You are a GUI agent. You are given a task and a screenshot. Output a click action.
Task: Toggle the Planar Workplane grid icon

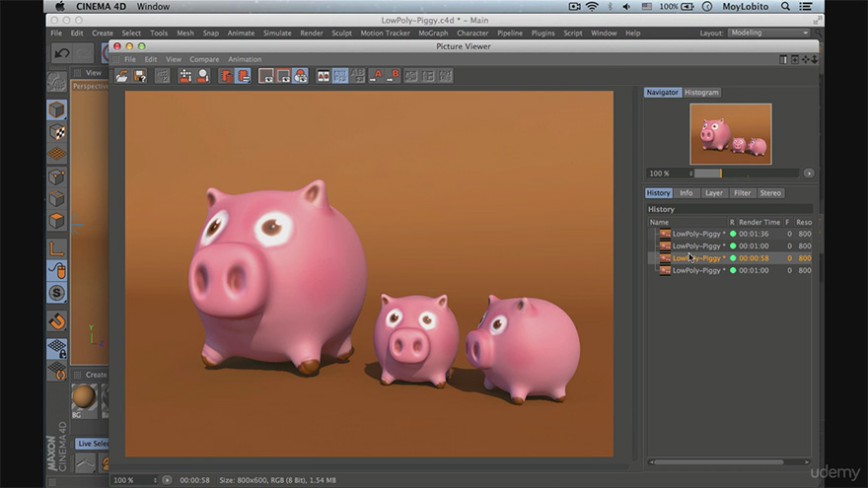tap(57, 371)
